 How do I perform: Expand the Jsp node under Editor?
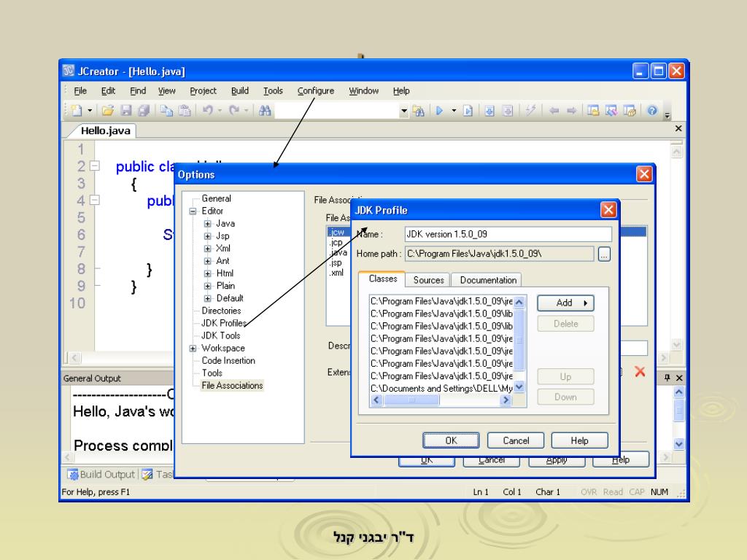(x=207, y=236)
